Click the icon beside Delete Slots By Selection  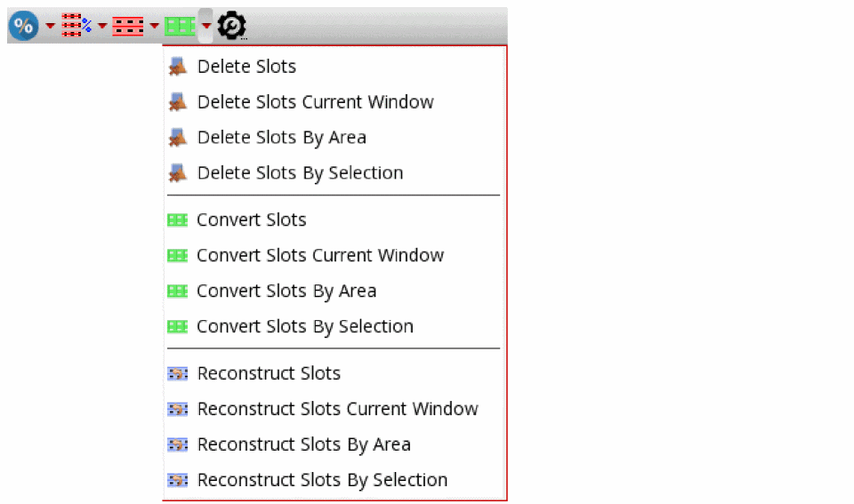point(178,173)
